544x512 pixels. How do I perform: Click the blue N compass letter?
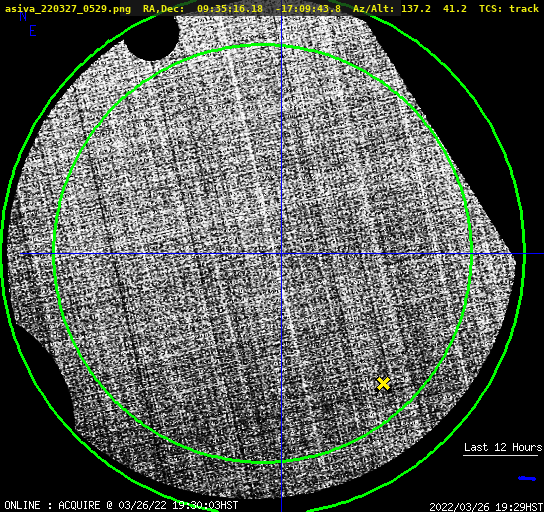(x=23, y=16)
